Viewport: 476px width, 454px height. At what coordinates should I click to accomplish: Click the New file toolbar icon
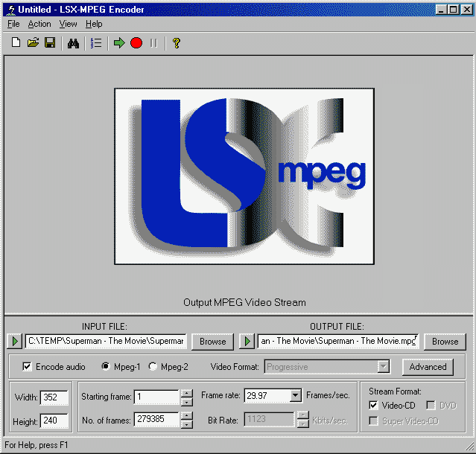coord(16,43)
